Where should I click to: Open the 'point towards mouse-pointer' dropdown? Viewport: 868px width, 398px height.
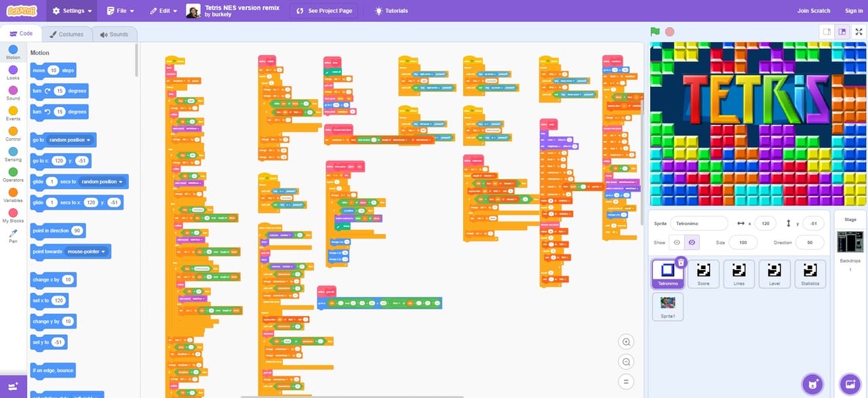coord(87,252)
